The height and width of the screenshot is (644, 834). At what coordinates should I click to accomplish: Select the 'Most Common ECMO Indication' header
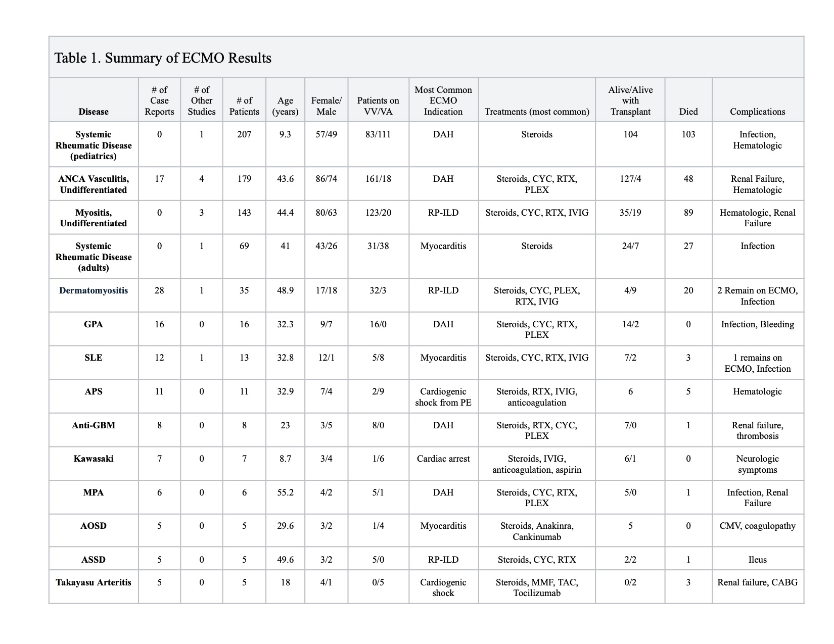[443, 101]
